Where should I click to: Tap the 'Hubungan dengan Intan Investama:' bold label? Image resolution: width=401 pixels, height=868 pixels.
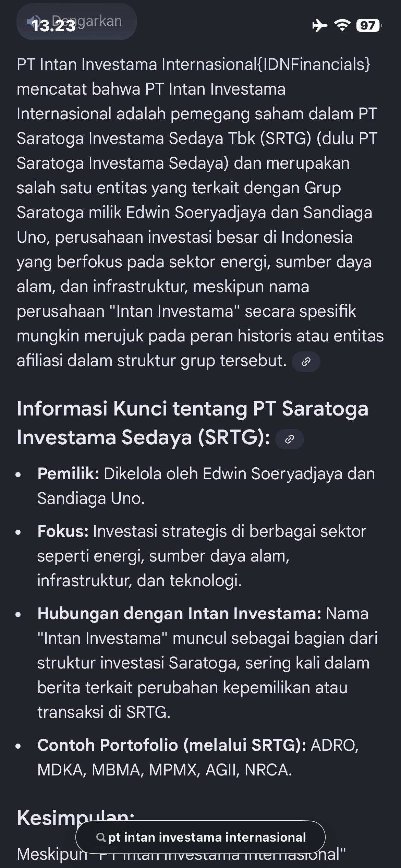click(x=179, y=614)
